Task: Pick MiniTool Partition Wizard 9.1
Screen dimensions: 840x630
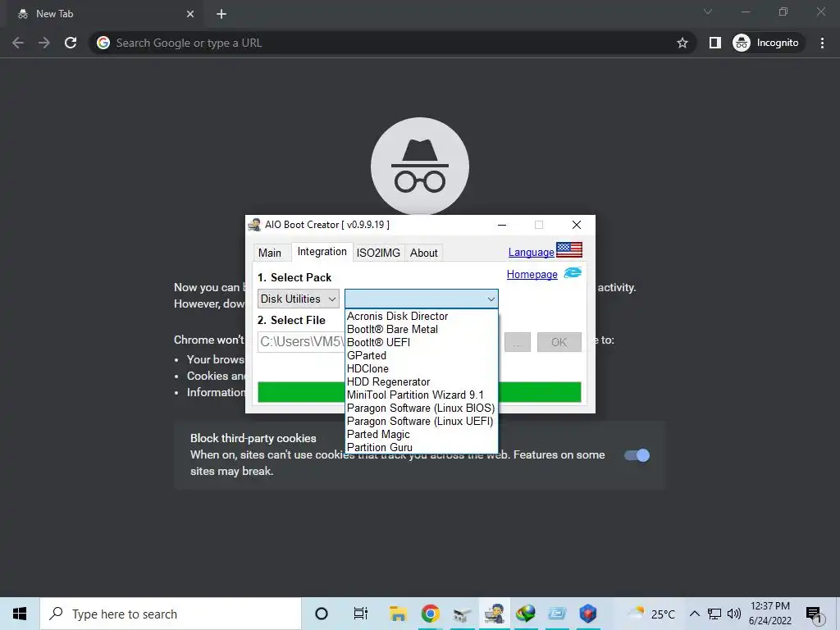Action: (421, 395)
